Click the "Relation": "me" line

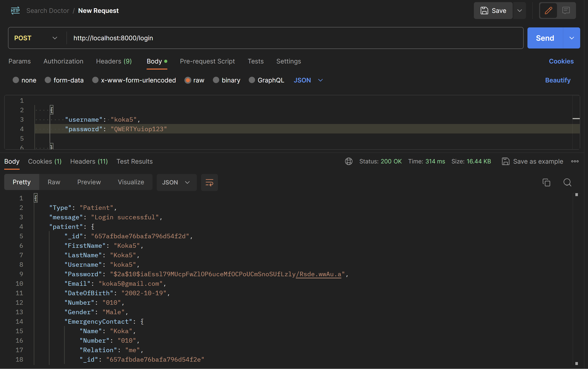click(111, 350)
